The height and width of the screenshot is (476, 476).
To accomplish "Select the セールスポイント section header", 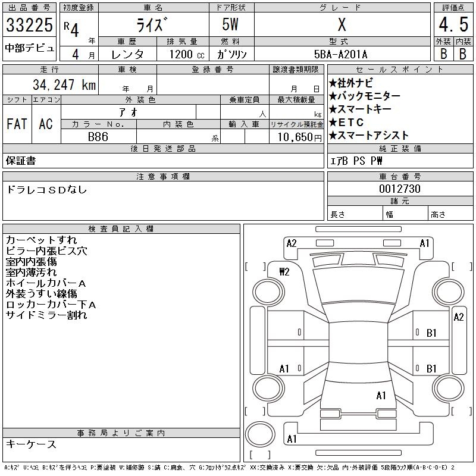I will (x=400, y=70).
